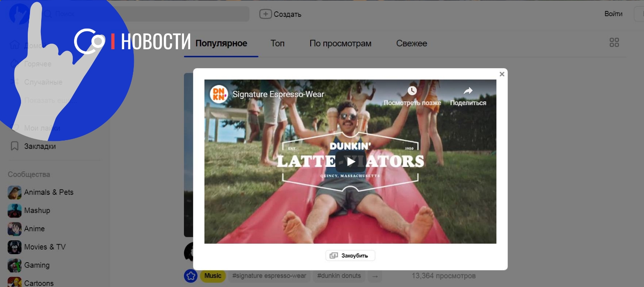Click into the search field at top

pos(145,14)
